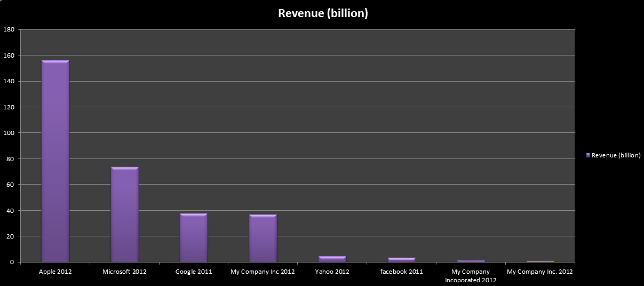Click the 120 value on y-axis
The height and width of the screenshot is (286, 644).
pyautogui.click(x=9, y=107)
